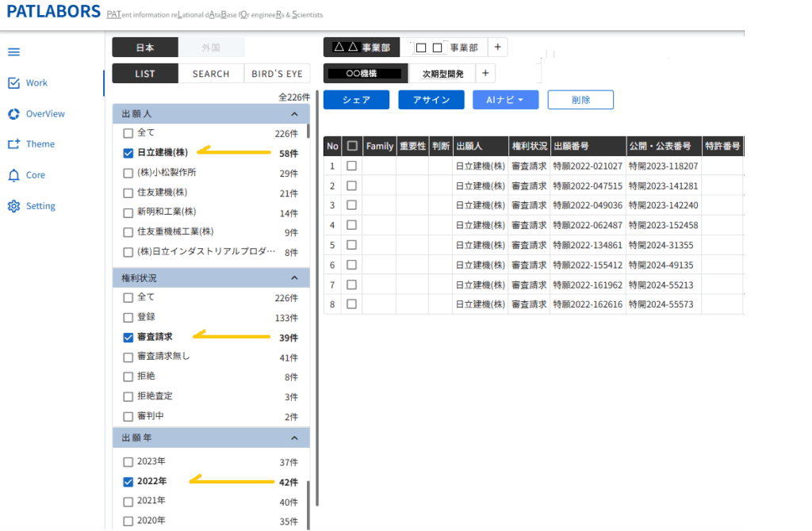Switch to the SEARCH tab
This screenshot has height=531, width=812.
210,74
